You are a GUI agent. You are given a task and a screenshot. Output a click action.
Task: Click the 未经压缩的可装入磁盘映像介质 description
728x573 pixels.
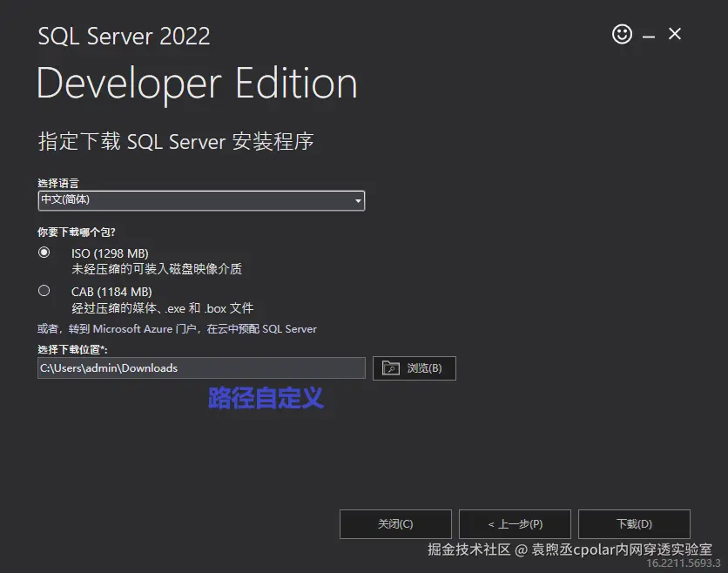tap(157, 269)
